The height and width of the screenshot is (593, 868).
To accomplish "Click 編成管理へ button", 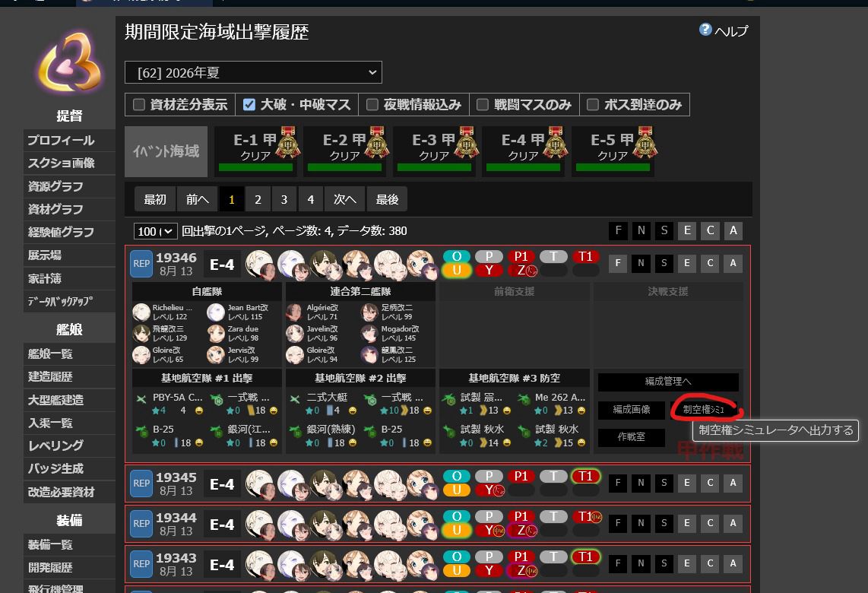I will tap(668, 382).
